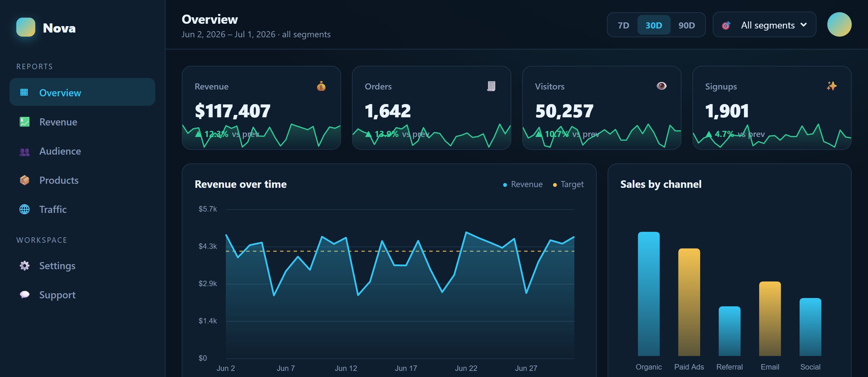The width and height of the screenshot is (868, 377).
Task: Click the Jun 12 axis label
Action: tap(346, 368)
